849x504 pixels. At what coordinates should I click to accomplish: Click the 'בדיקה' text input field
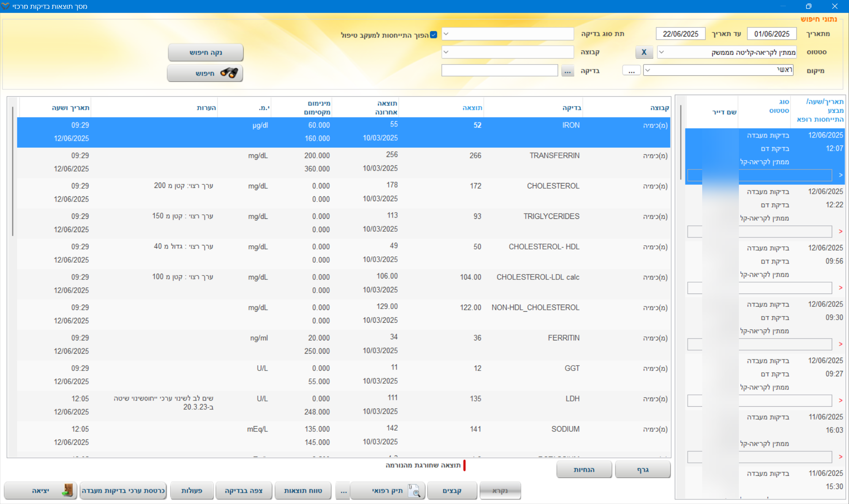point(500,70)
